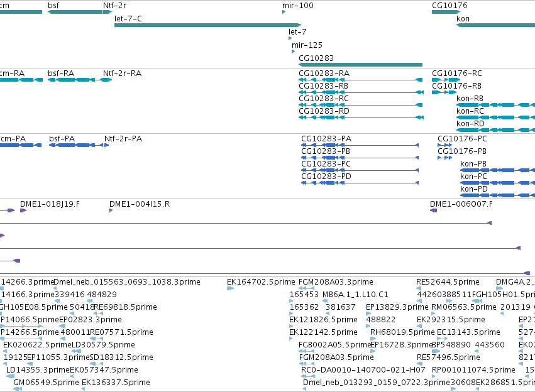Click the mir-100 gene label

tap(298, 6)
